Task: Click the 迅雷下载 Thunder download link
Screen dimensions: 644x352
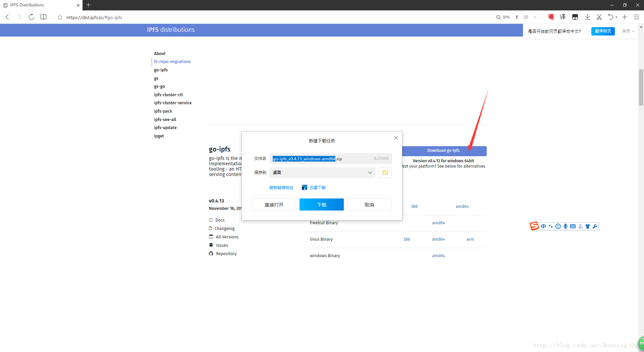Action: point(314,188)
